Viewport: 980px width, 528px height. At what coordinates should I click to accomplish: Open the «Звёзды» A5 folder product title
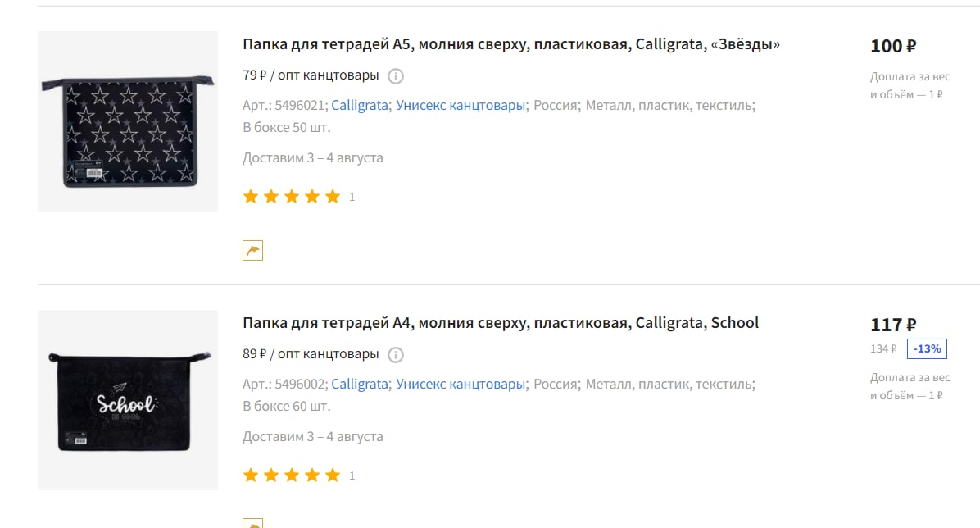tap(510, 44)
